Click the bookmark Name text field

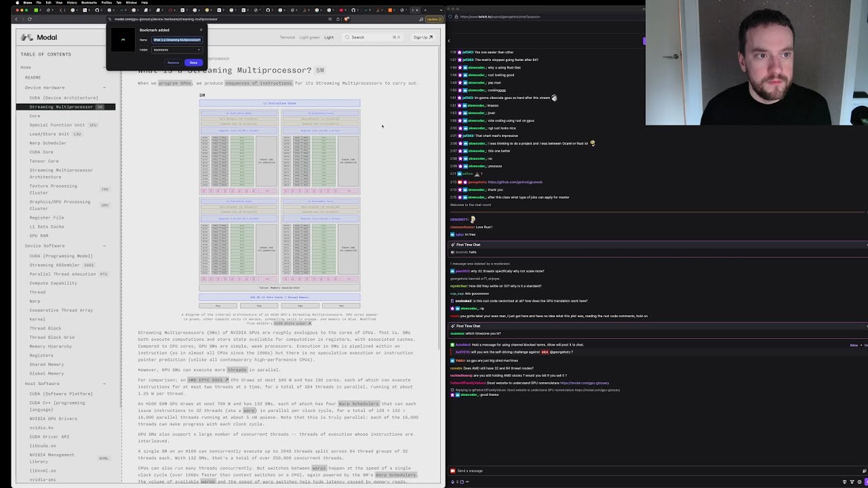177,40
